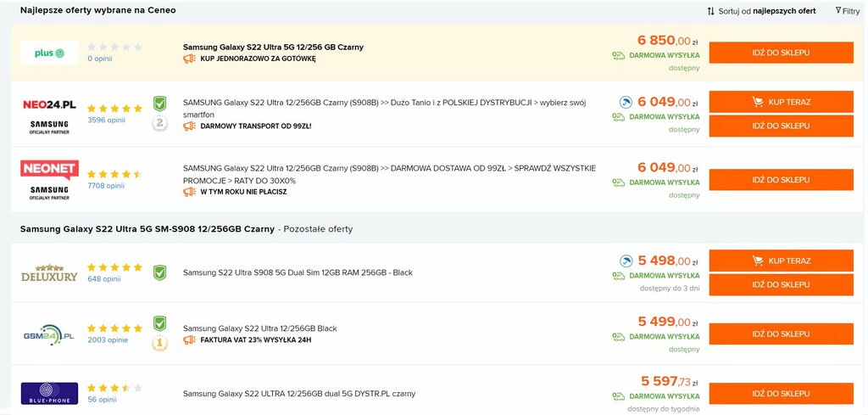Open the Deluxury shop logo

(x=49, y=272)
